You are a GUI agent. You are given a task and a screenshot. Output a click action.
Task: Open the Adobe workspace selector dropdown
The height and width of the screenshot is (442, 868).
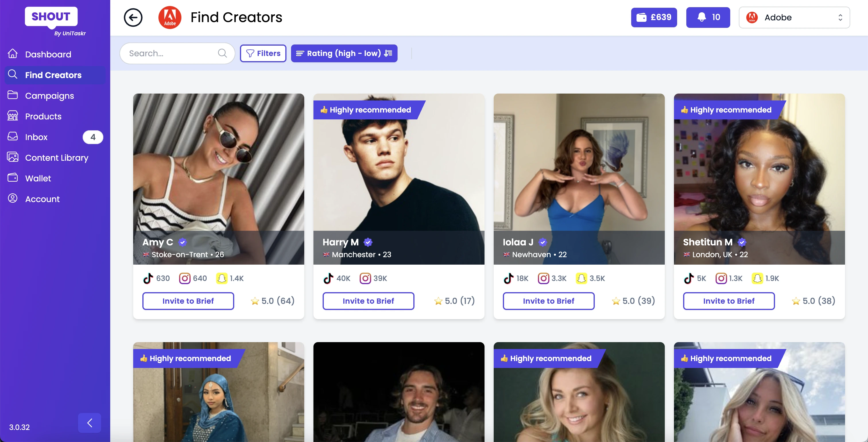(x=794, y=17)
